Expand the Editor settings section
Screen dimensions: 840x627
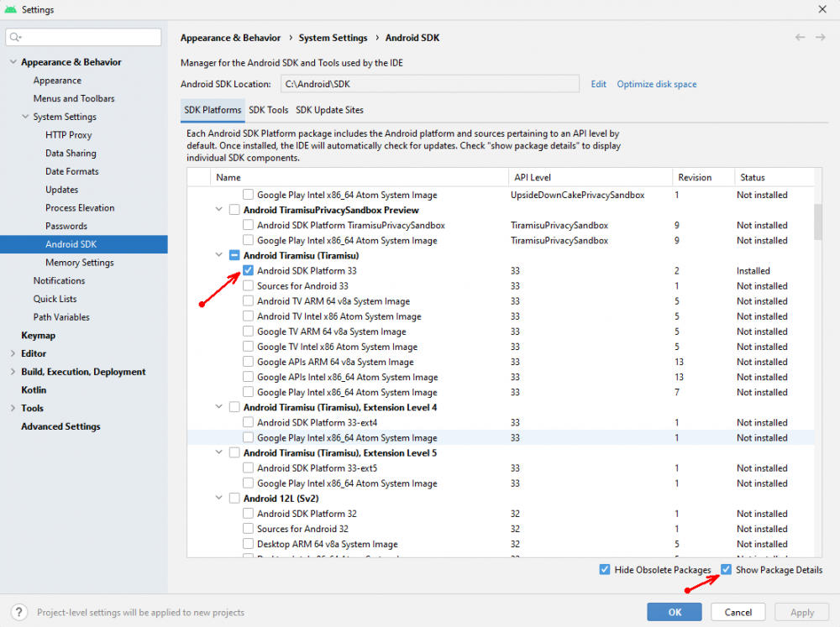tap(13, 353)
